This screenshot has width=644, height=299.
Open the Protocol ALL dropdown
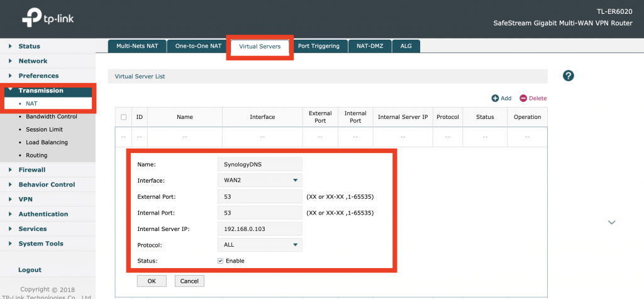[259, 245]
